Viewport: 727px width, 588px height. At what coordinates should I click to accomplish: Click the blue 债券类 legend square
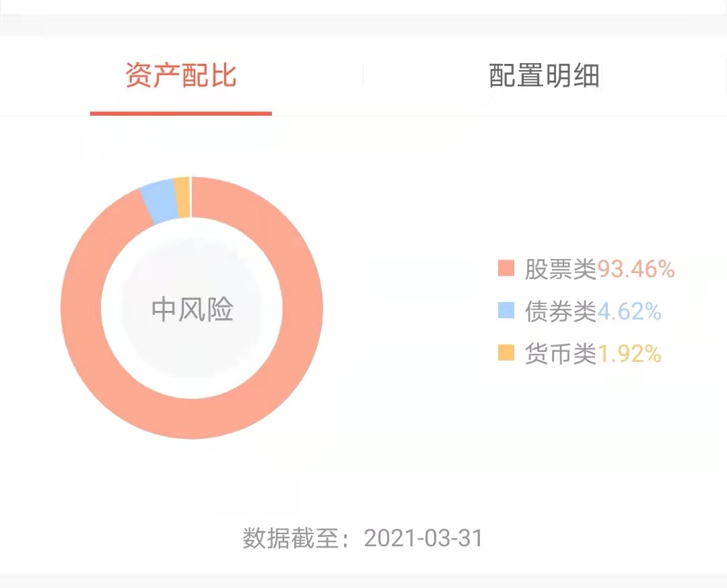tap(505, 311)
